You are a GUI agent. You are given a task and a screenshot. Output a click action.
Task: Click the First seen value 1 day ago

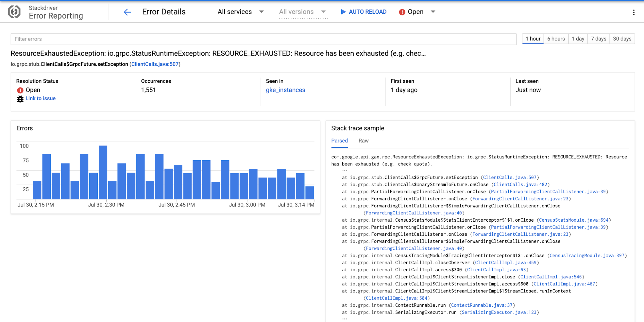click(404, 90)
